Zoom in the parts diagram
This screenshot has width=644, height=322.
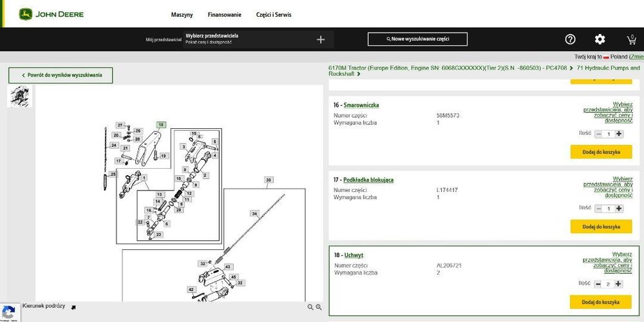(x=319, y=307)
